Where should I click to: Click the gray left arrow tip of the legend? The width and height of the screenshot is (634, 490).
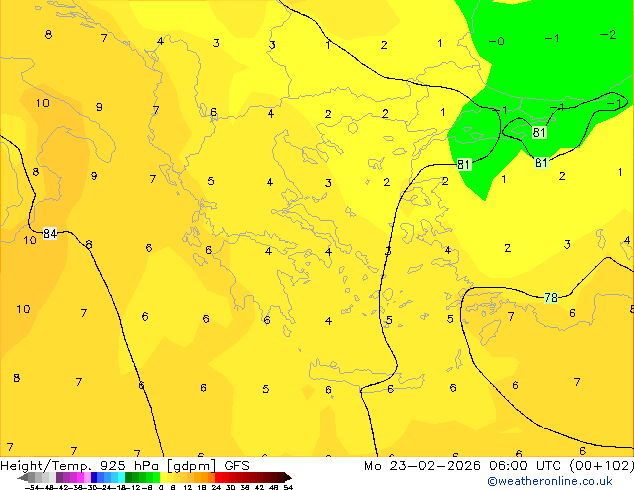click(22, 478)
